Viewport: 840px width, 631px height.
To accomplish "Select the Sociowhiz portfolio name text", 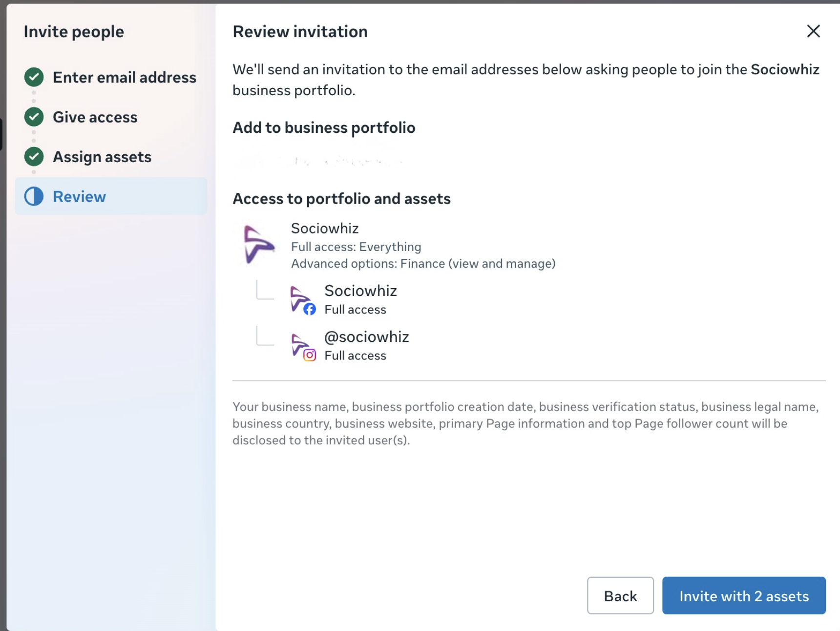I will click(x=325, y=228).
